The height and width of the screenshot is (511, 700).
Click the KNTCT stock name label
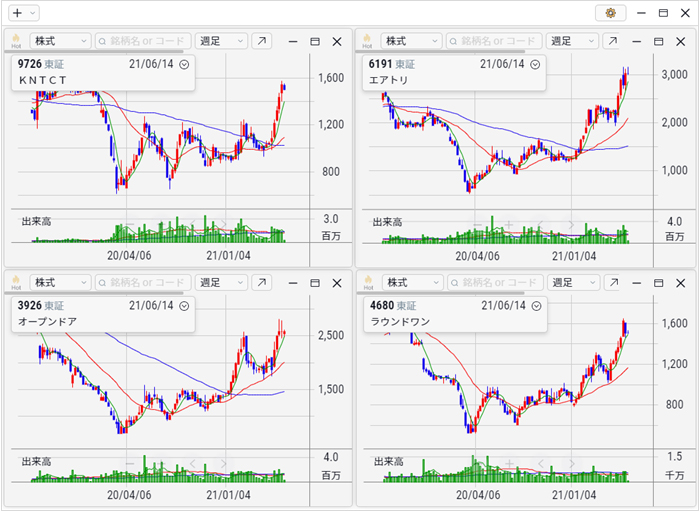(42, 80)
